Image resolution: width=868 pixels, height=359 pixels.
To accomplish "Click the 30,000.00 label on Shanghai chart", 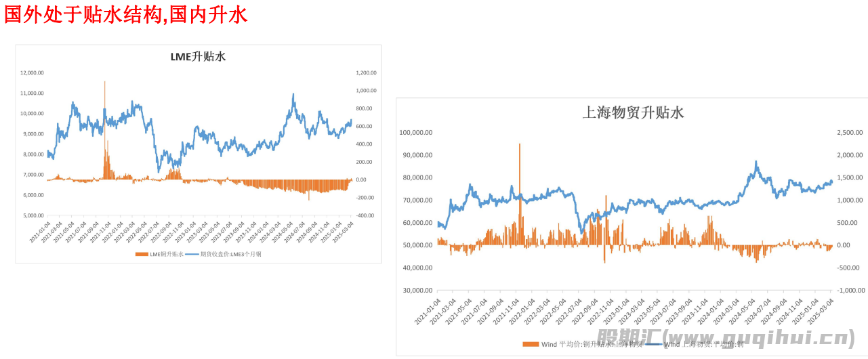I will 419,290.
